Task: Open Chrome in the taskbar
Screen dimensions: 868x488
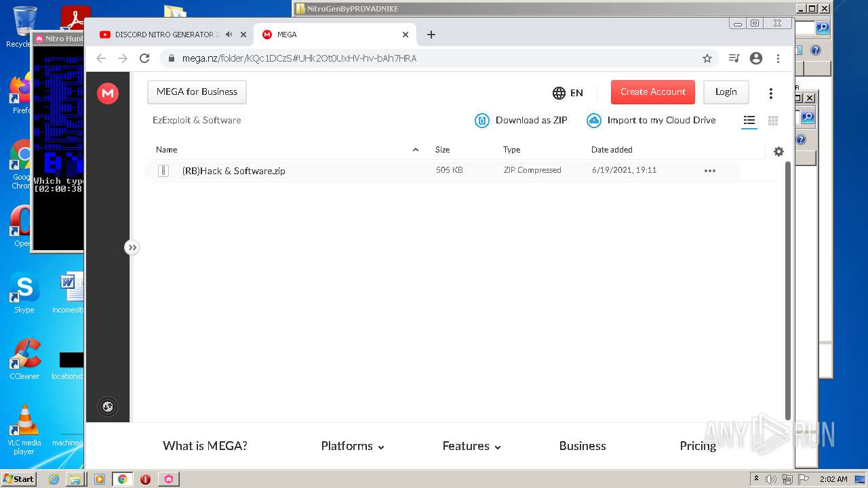Action: click(122, 479)
